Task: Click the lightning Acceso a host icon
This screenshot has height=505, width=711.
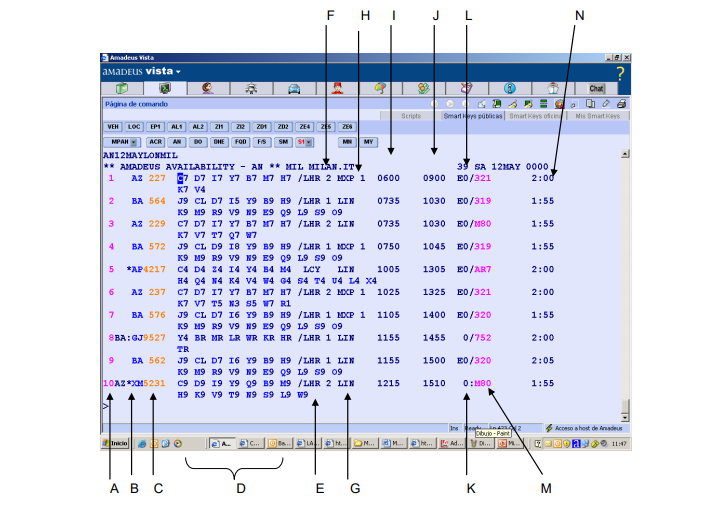Action: click(x=549, y=428)
